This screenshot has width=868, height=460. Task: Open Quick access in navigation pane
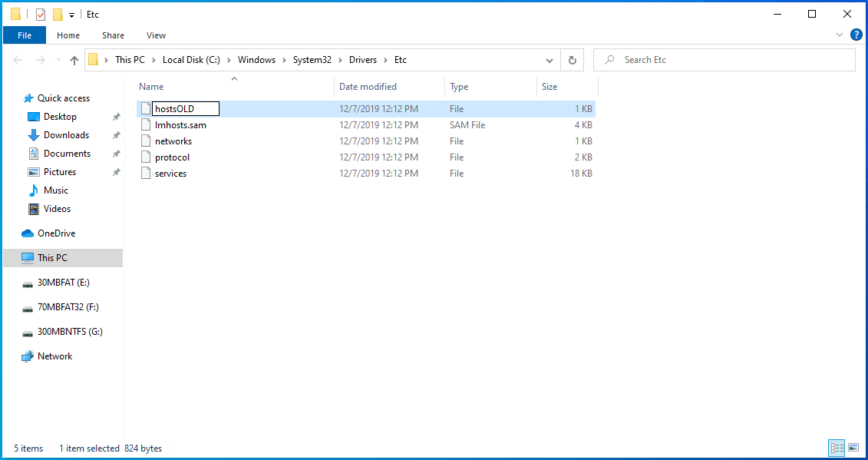tap(63, 98)
